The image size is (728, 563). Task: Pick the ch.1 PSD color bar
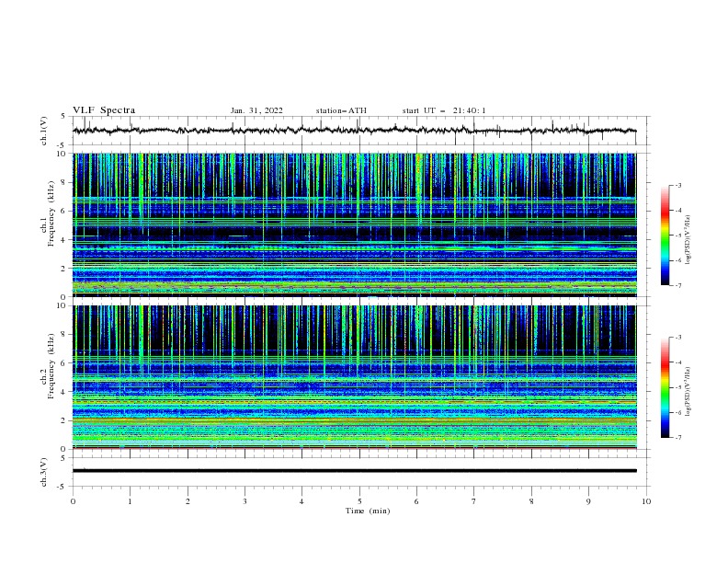coord(665,236)
